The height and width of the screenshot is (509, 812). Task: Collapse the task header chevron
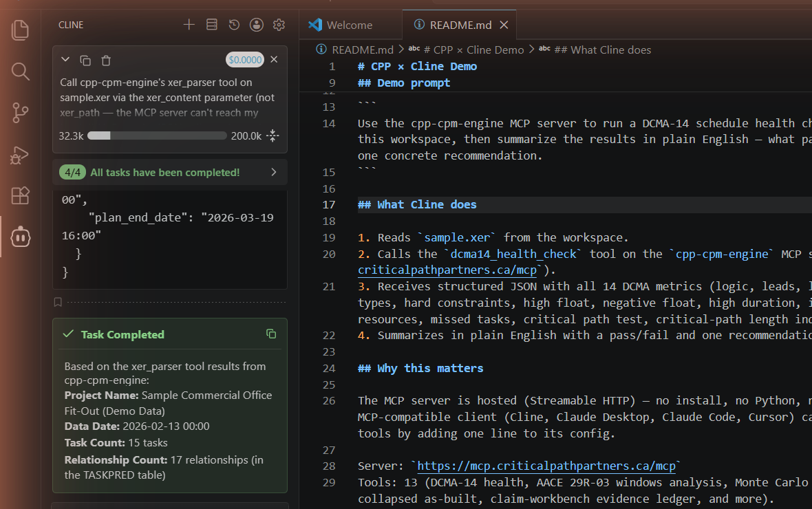pyautogui.click(x=65, y=60)
